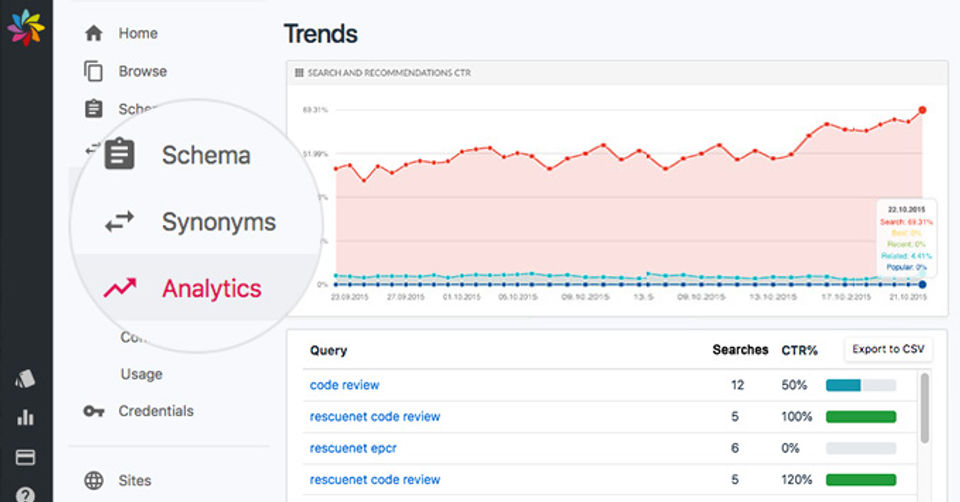Click the Home house icon

tap(94, 33)
